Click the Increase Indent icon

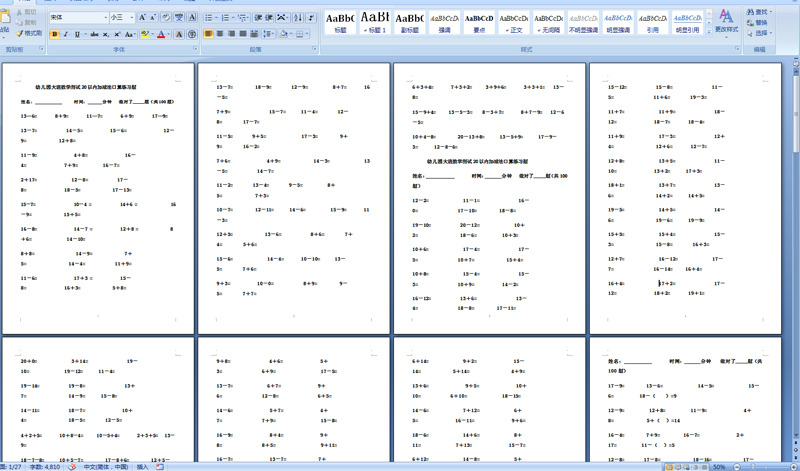click(x=269, y=18)
